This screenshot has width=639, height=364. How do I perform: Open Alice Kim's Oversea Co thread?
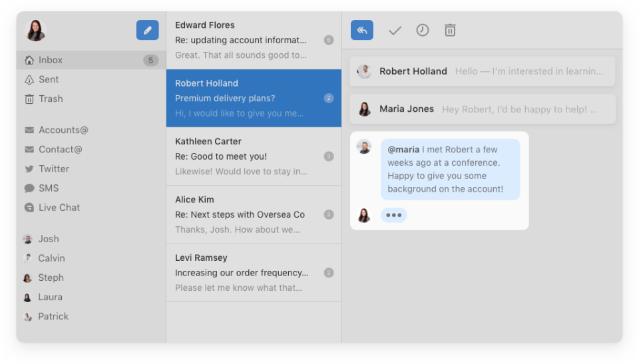[254, 215]
